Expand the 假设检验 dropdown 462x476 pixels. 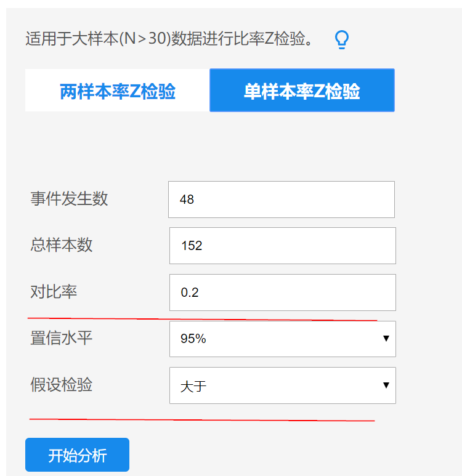[282, 385]
